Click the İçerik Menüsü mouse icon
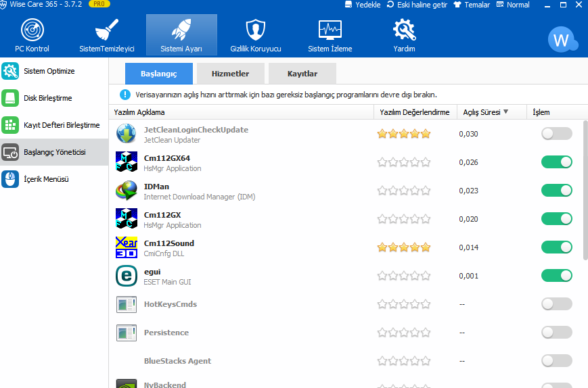The height and width of the screenshot is (388, 588). pos(10,179)
